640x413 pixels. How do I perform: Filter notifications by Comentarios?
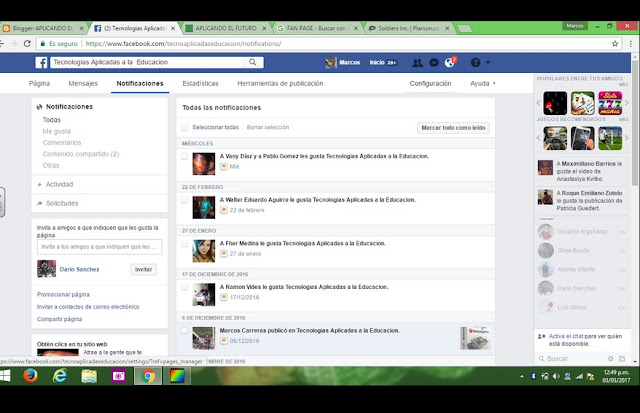(62, 142)
